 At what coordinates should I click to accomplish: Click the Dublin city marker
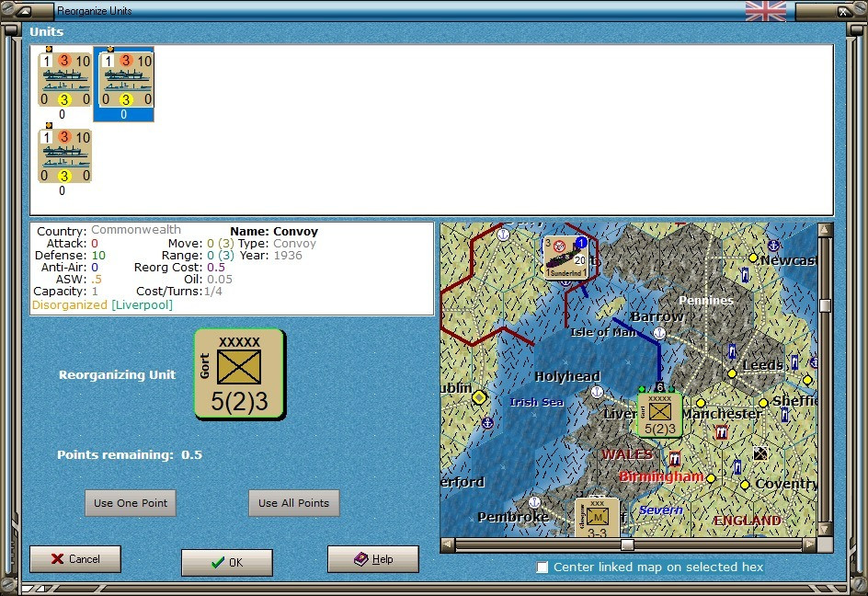479,397
